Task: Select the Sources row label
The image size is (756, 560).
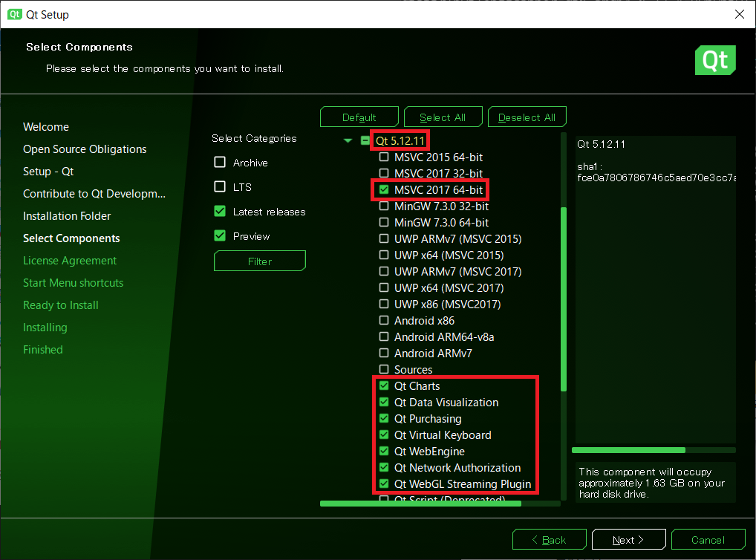Action: [x=413, y=369]
